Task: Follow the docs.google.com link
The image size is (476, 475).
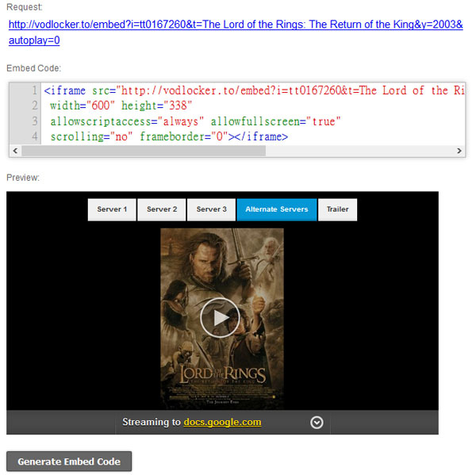Action: (222, 422)
